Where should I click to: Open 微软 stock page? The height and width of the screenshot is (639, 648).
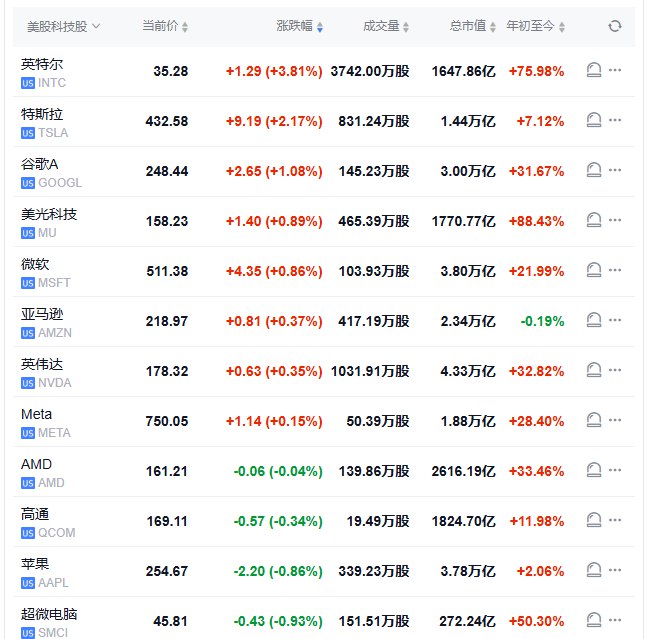(x=35, y=265)
